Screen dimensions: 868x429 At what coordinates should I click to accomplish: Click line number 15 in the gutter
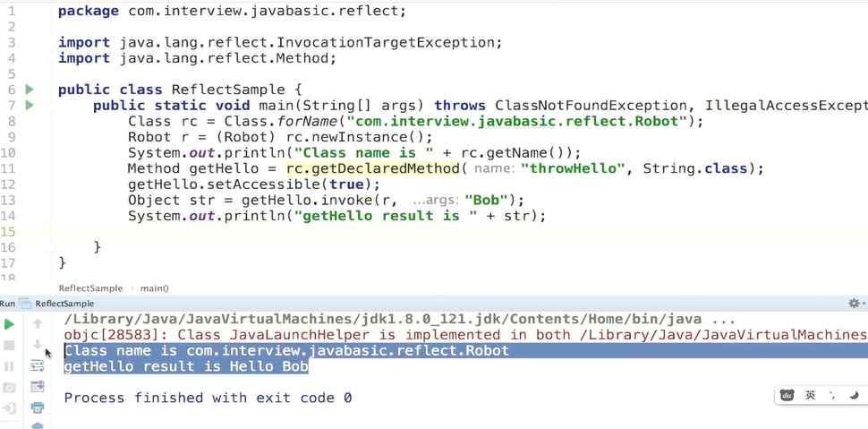(8, 232)
